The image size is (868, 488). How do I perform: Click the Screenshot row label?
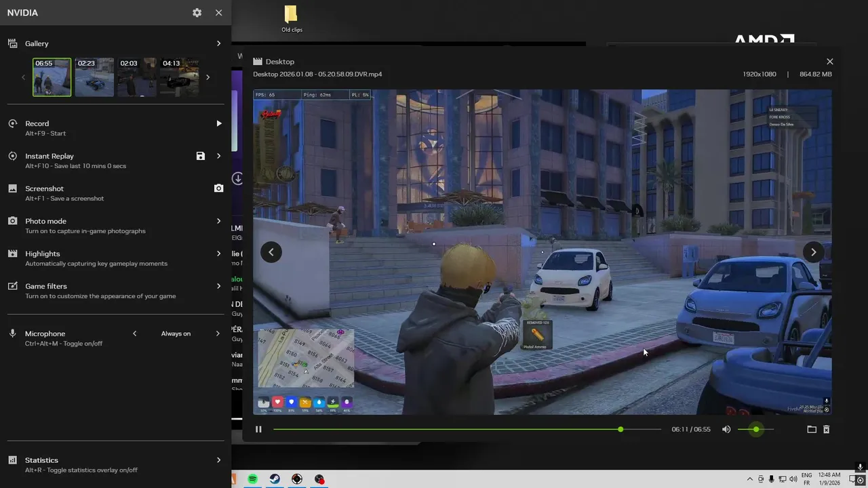[x=44, y=188]
